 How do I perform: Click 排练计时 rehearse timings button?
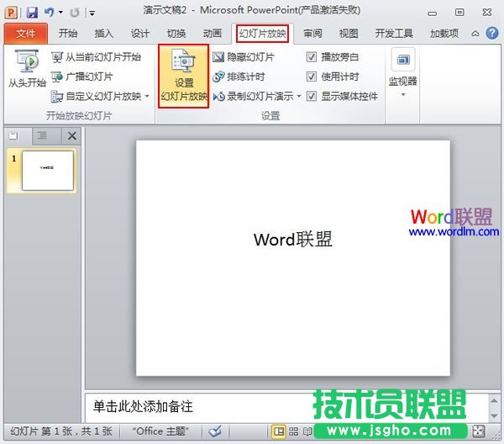click(239, 77)
